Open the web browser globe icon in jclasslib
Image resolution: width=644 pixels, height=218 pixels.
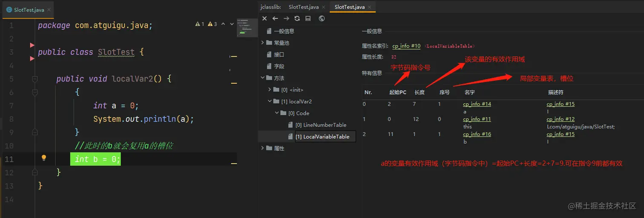tap(322, 18)
